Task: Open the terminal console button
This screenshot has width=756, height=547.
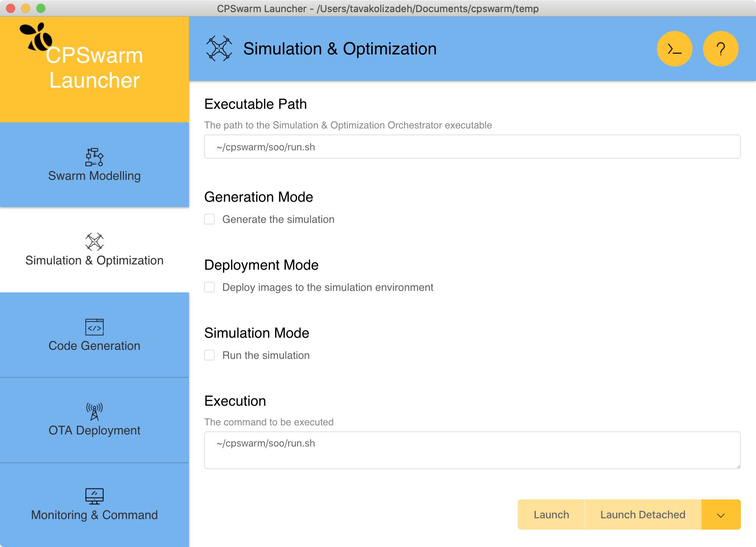Action: 674,49
